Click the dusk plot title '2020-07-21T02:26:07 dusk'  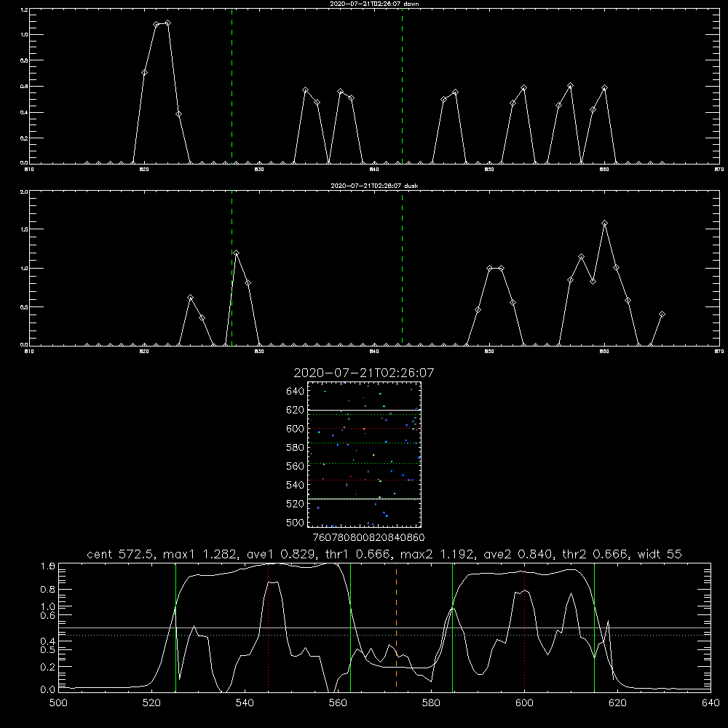[374, 186]
